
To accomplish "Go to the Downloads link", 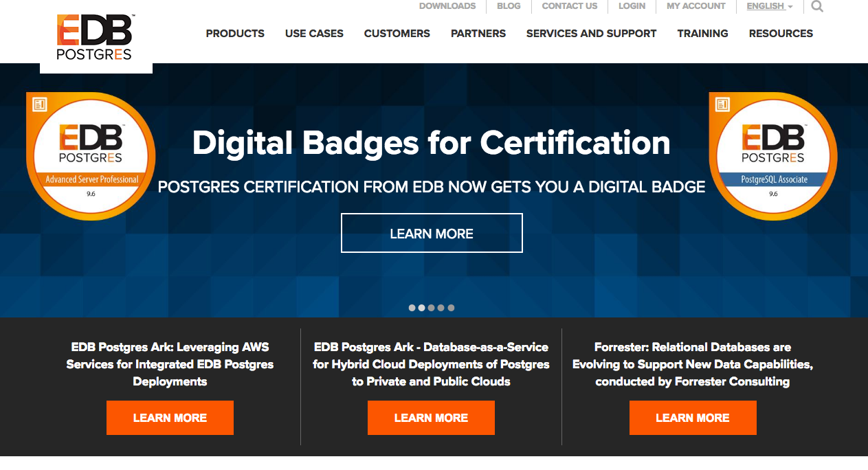I will [447, 6].
